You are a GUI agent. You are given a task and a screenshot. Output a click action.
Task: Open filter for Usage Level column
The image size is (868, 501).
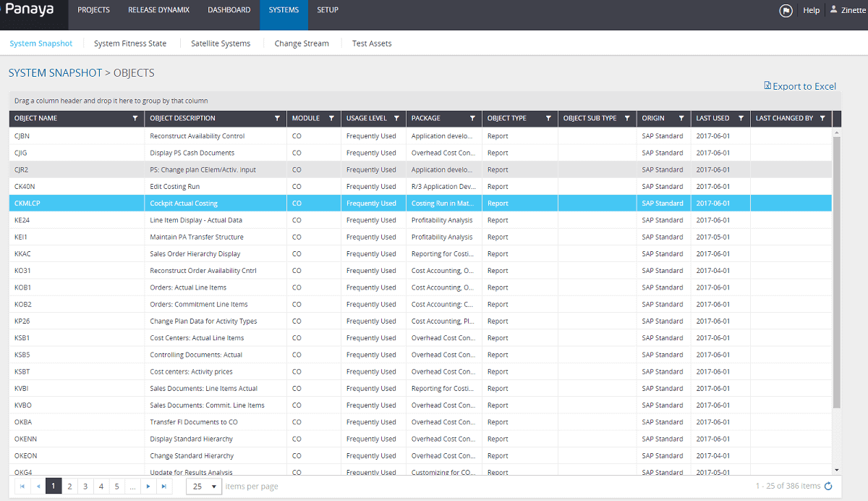pos(396,118)
